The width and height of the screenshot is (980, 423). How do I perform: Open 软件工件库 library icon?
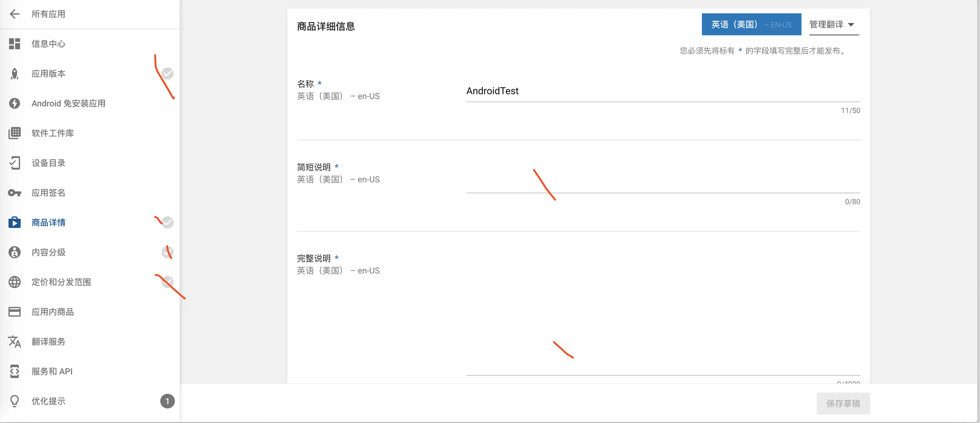pyautogui.click(x=15, y=133)
